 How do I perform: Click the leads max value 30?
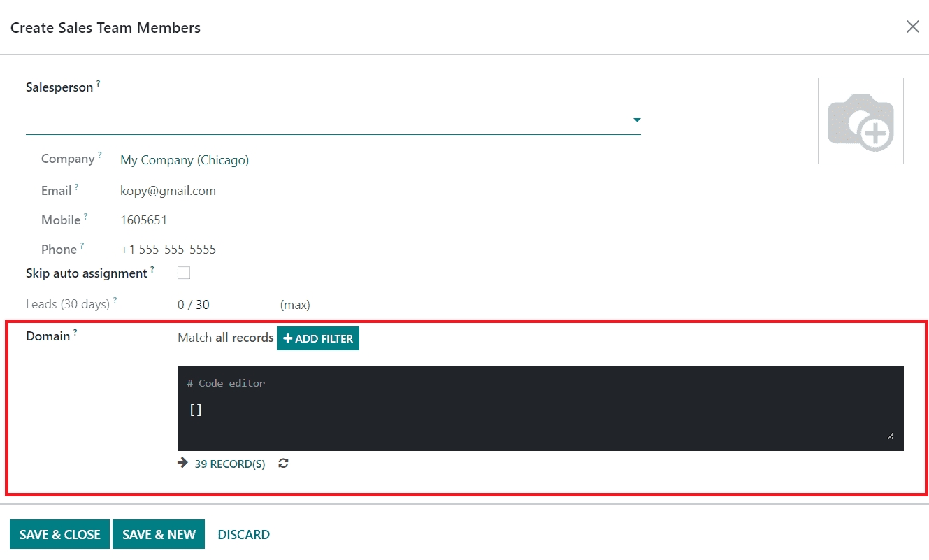coord(203,305)
